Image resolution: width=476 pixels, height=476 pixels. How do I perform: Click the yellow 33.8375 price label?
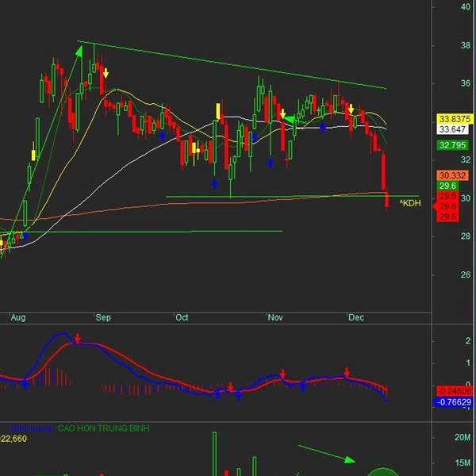(x=455, y=119)
